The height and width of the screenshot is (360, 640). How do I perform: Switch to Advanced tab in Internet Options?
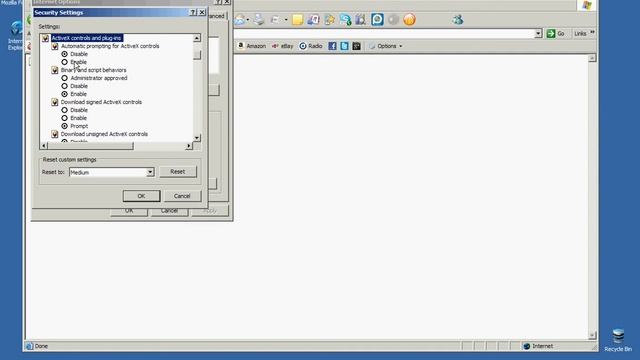click(x=217, y=16)
